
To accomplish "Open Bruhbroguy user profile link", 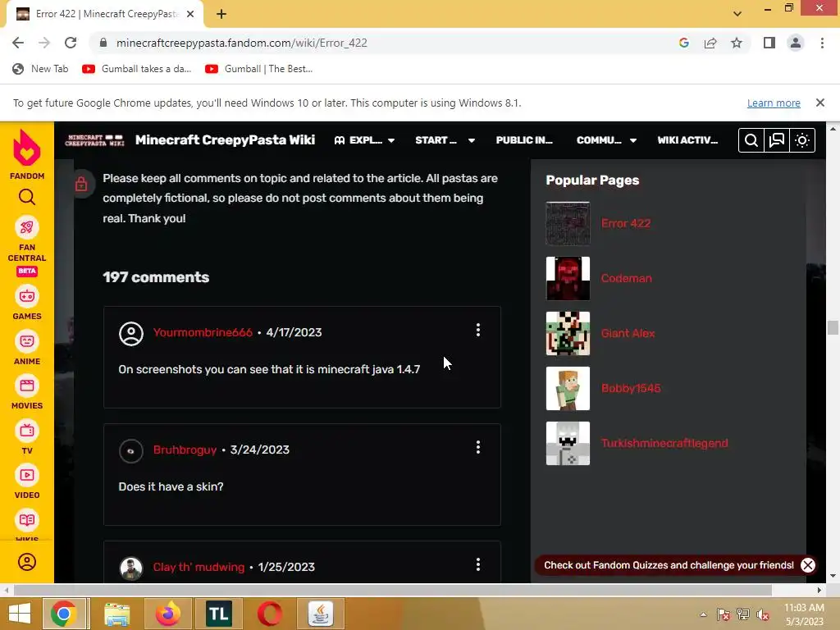I will [x=185, y=450].
